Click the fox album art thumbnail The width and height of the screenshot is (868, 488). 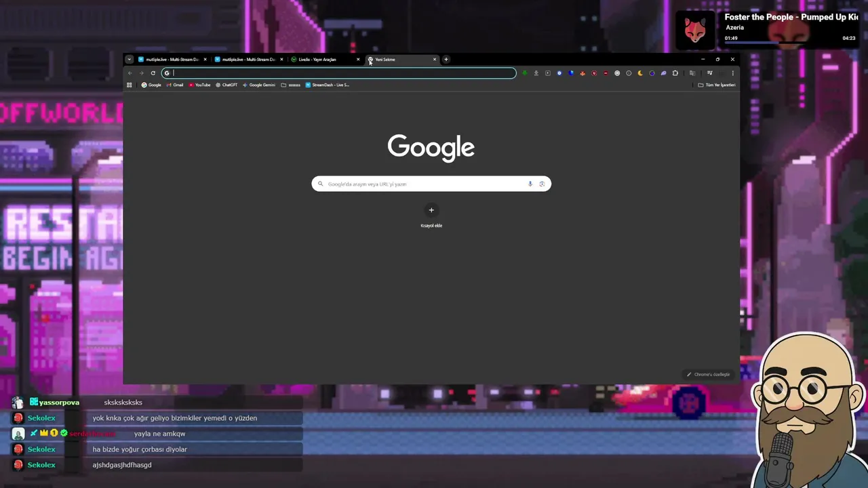695,29
